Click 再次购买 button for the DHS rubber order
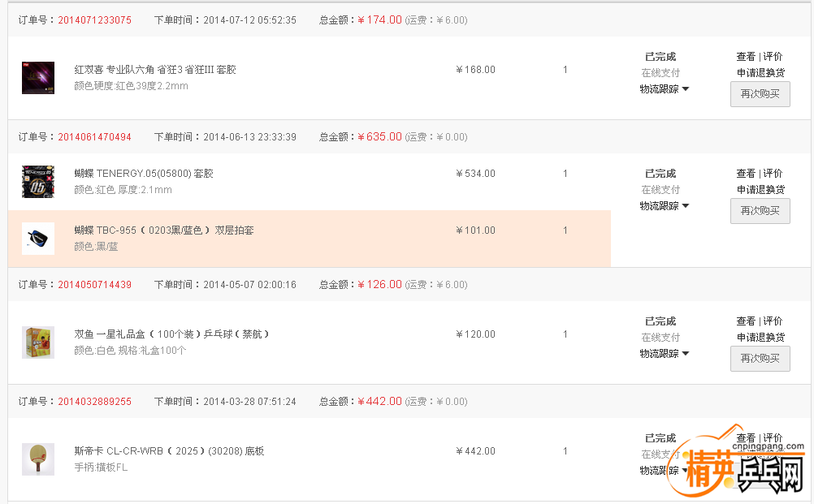Viewport: 814px width, 504px height. (x=760, y=94)
